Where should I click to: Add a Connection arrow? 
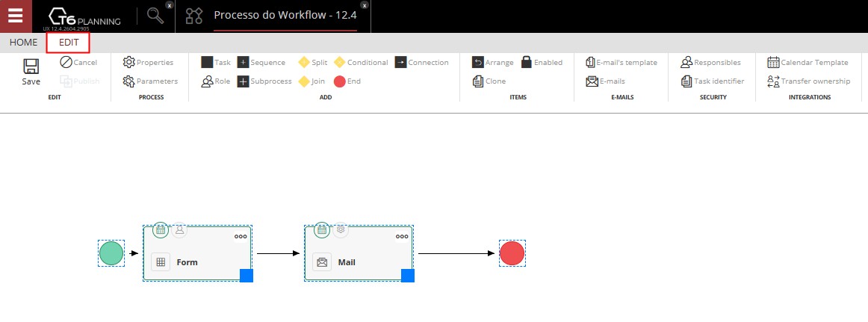[x=422, y=63]
